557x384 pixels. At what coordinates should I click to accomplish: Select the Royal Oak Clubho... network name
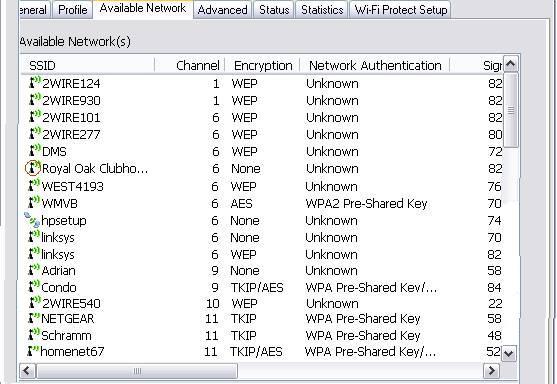[95, 168]
